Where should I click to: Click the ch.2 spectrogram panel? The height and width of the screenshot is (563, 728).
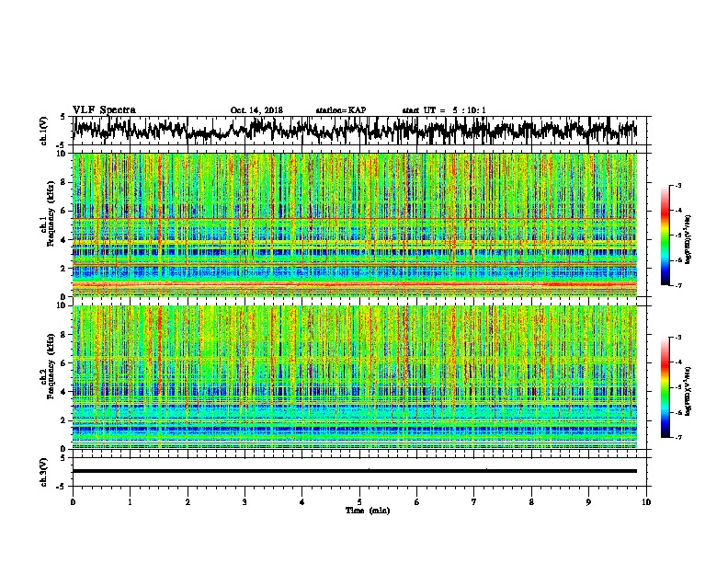tap(355, 377)
